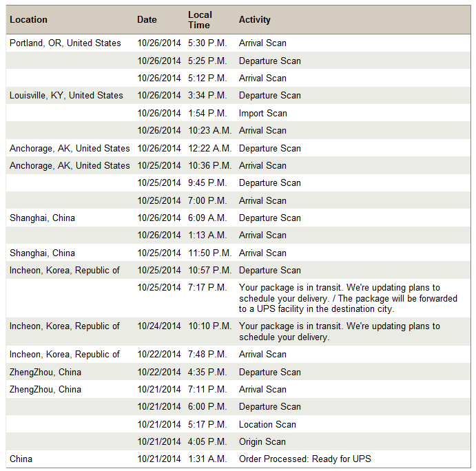Viewport: 476px width, 471px height.
Task: Click the Date column header
Action: pyautogui.click(x=147, y=20)
